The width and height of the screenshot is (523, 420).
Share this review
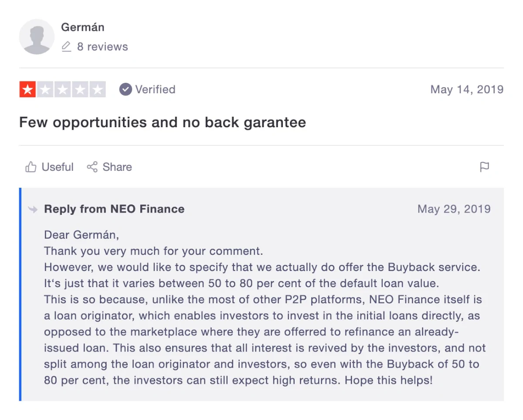click(x=109, y=167)
